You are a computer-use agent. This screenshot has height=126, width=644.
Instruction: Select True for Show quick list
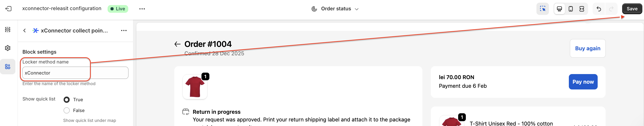(67, 100)
